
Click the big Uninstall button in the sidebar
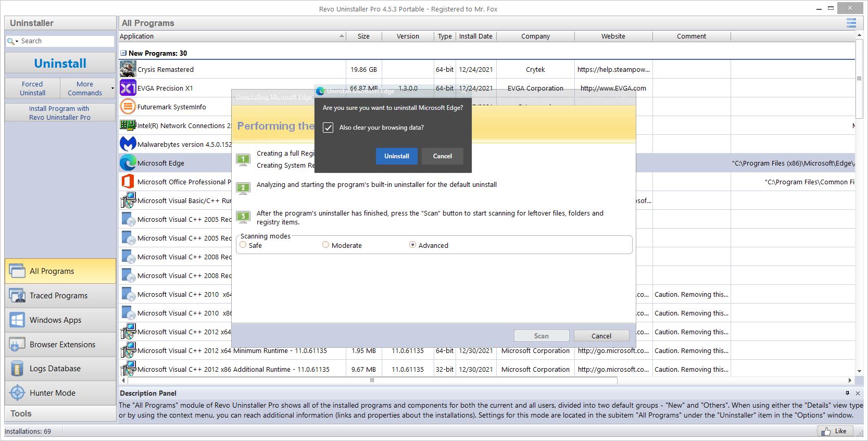tap(60, 64)
